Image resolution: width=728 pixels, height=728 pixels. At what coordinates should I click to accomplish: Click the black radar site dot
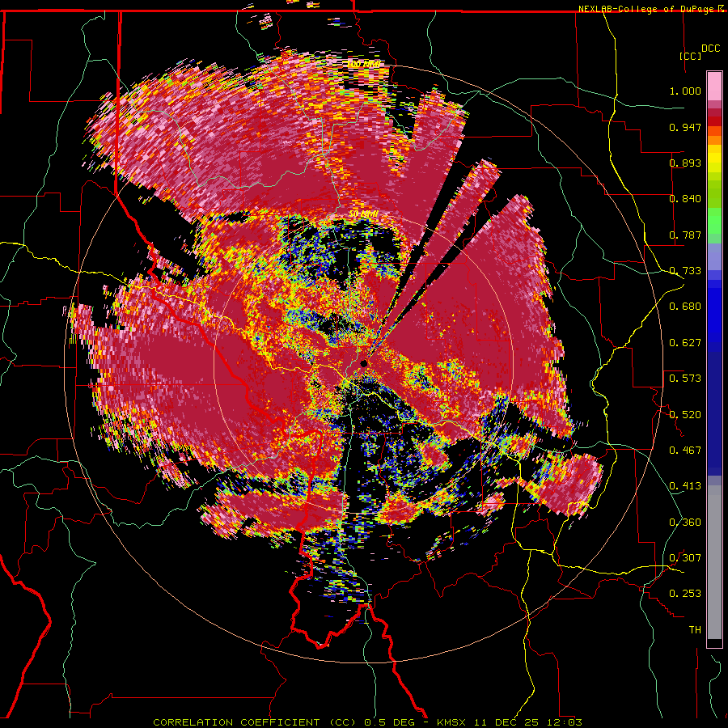[363, 363]
